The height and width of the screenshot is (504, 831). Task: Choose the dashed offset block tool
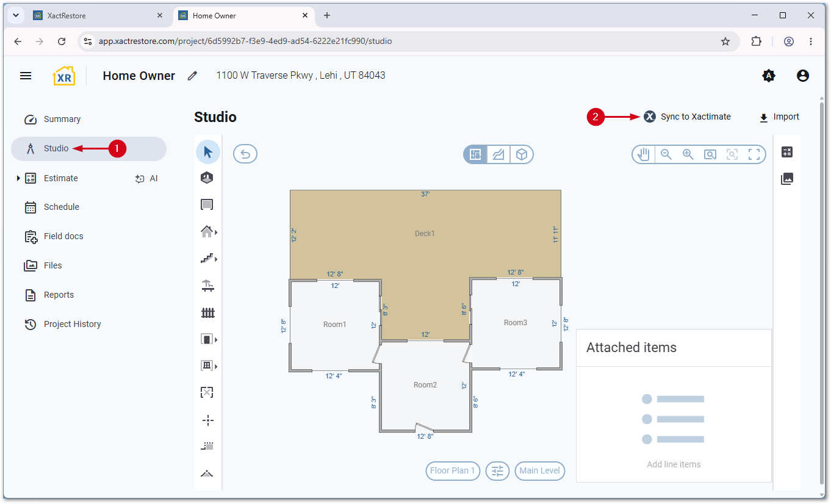[x=207, y=446]
